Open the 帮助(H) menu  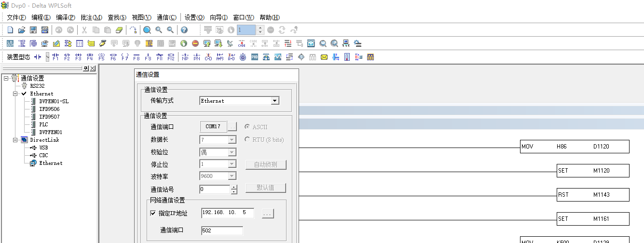click(270, 17)
